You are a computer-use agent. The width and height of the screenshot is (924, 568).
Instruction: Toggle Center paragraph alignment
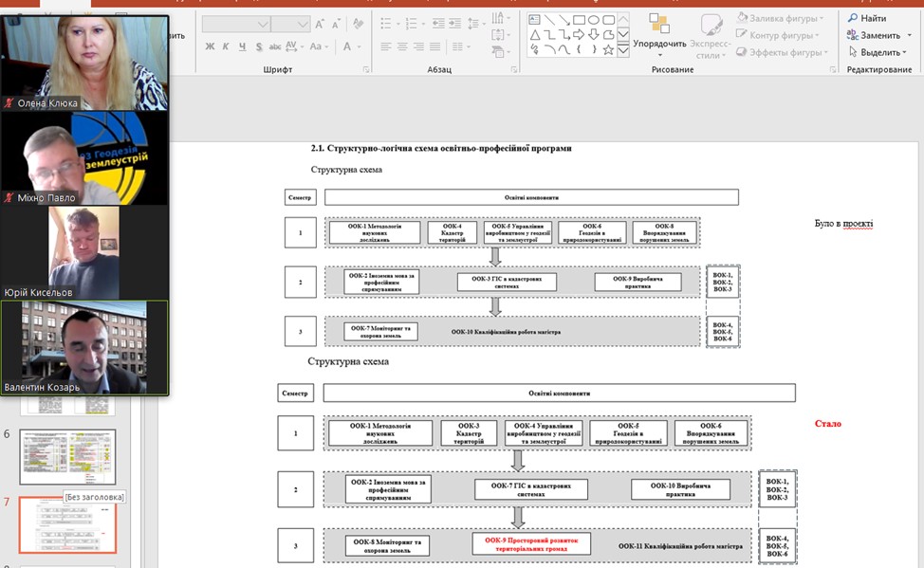[x=402, y=46]
